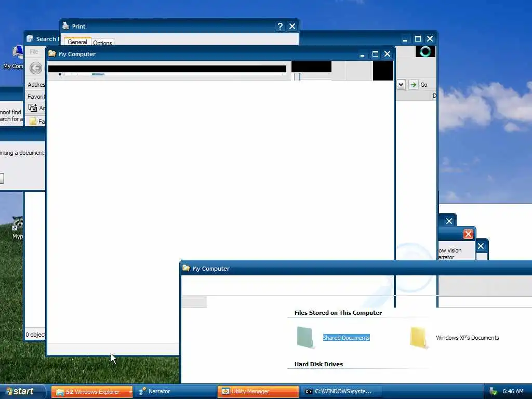Viewport: 532px width, 399px height.
Task: Maximize the Search window
Action: (x=418, y=39)
